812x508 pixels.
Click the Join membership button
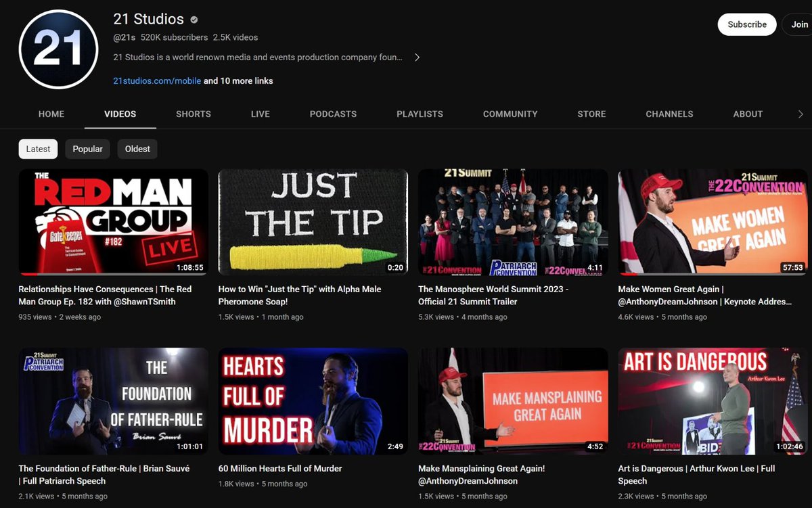(798, 24)
